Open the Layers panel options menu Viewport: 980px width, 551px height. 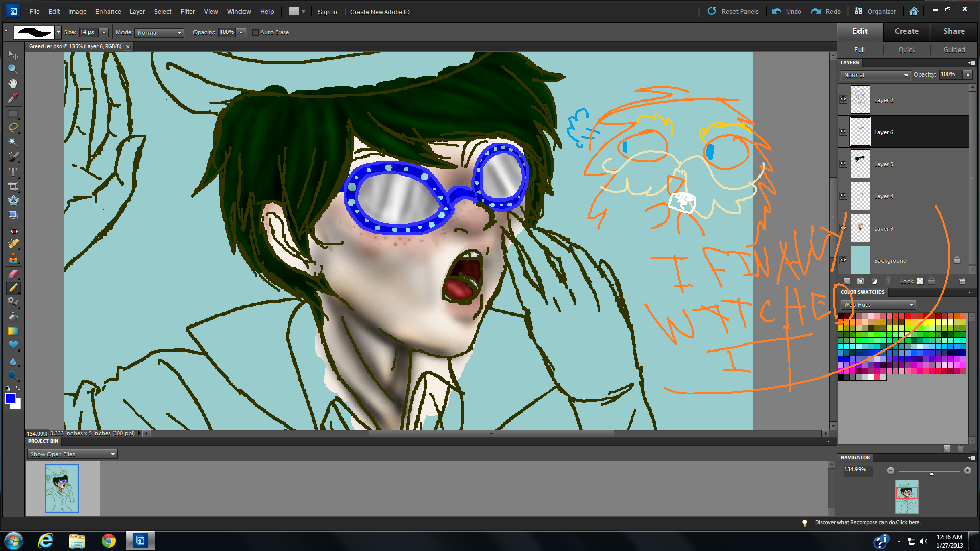(972, 63)
